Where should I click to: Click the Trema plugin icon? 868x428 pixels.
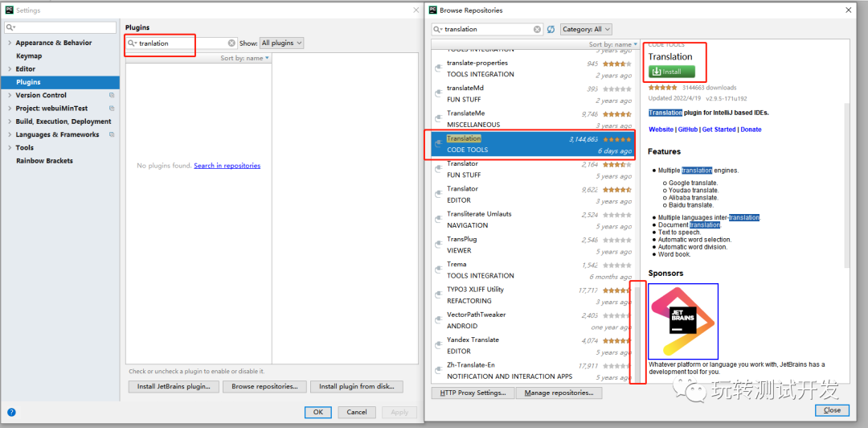[x=438, y=270]
